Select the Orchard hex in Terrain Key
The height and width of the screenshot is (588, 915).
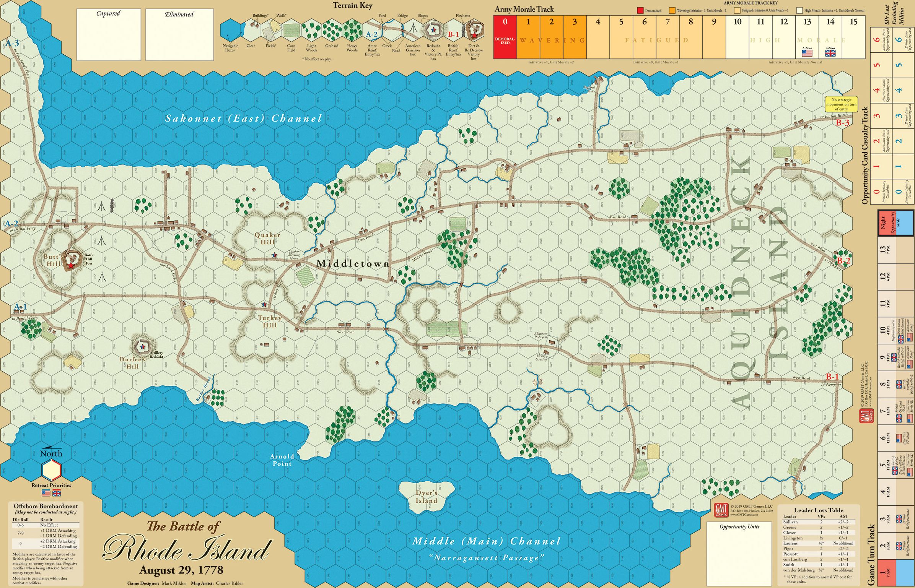(x=332, y=30)
